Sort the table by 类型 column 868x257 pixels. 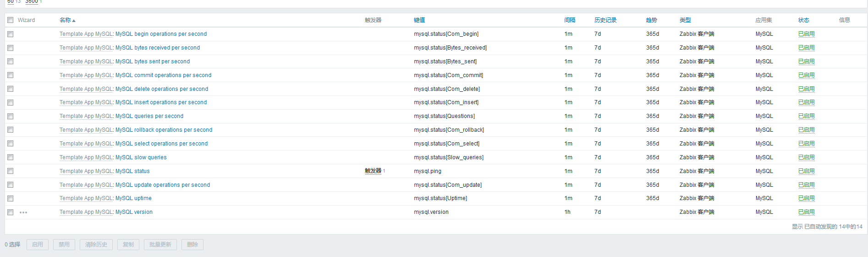[x=685, y=20]
